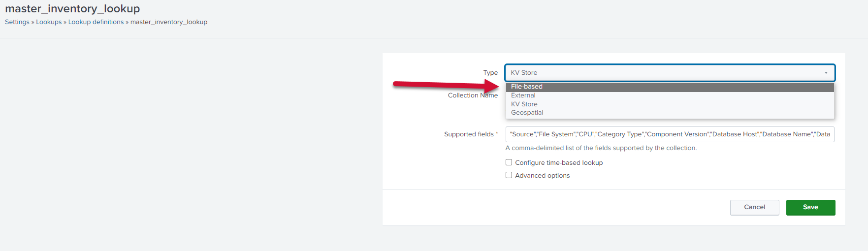Viewport: 868px width, 251px height.
Task: Select Geospatial lookup type option
Action: (x=527, y=113)
